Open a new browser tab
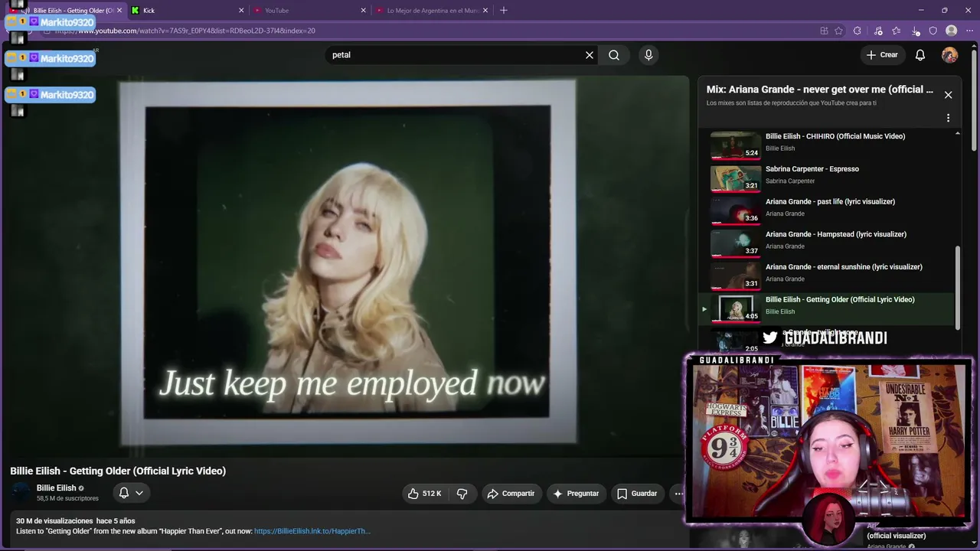This screenshot has height=551, width=980. coord(504,11)
